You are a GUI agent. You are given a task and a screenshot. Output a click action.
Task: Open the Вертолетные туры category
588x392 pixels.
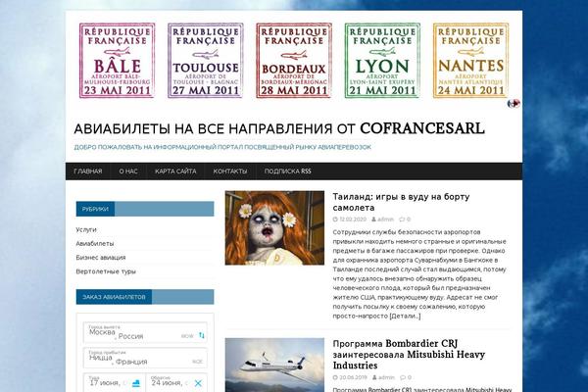tap(106, 271)
